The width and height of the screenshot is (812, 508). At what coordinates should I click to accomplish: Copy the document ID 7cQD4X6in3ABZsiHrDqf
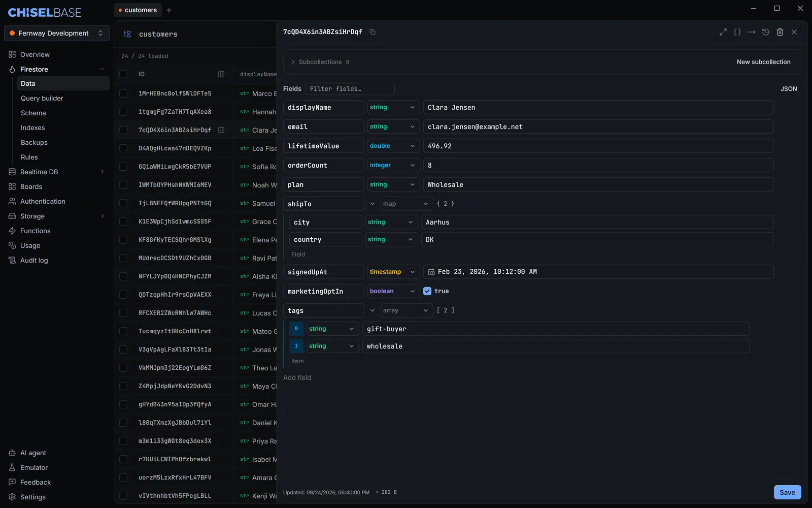click(373, 32)
